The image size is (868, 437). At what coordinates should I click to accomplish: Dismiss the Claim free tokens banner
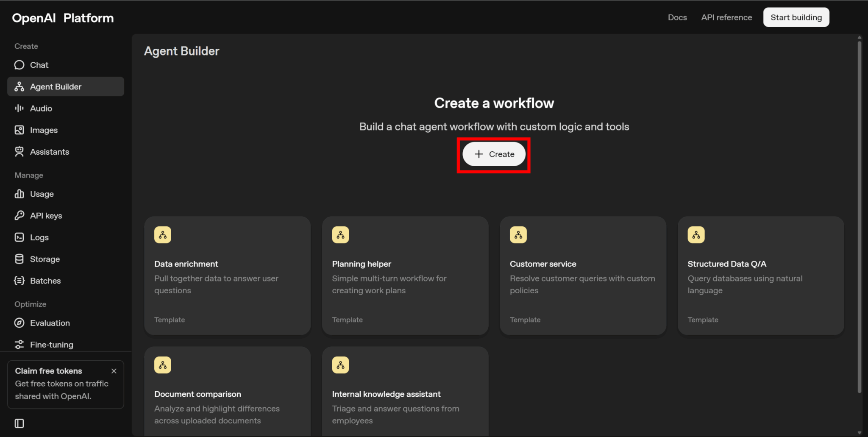pyautogui.click(x=114, y=371)
